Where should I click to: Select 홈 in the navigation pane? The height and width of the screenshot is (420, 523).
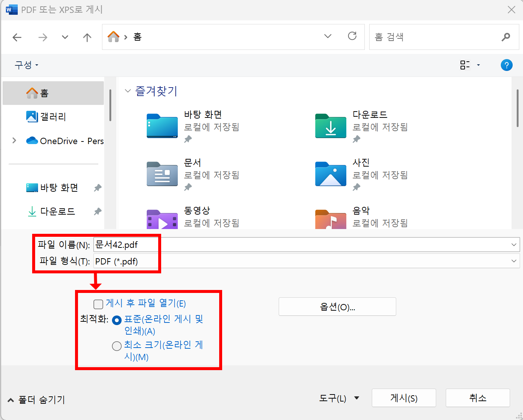click(53, 93)
